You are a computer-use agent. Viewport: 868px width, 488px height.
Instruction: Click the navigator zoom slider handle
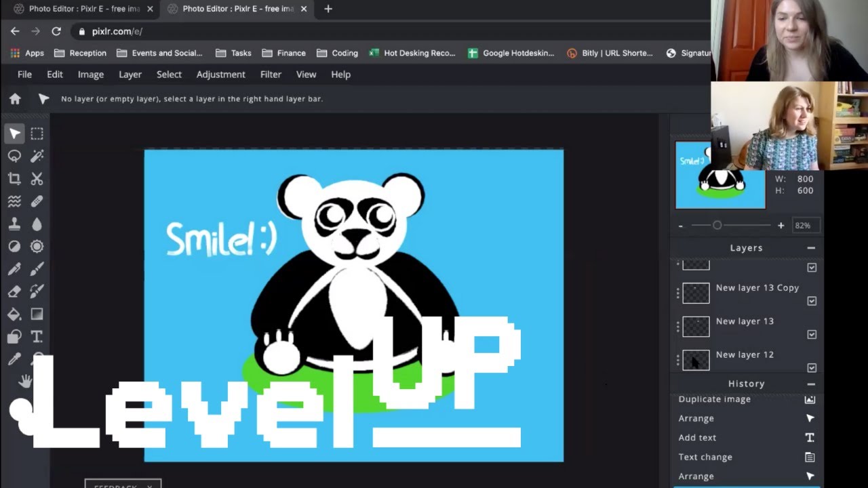pos(717,225)
